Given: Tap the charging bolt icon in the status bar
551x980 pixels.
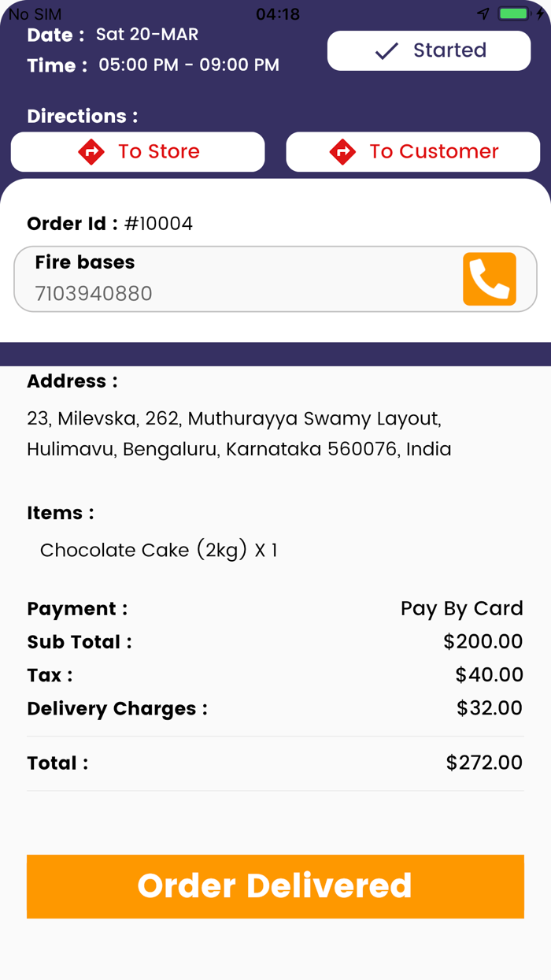Looking at the screenshot, I should (542, 13).
